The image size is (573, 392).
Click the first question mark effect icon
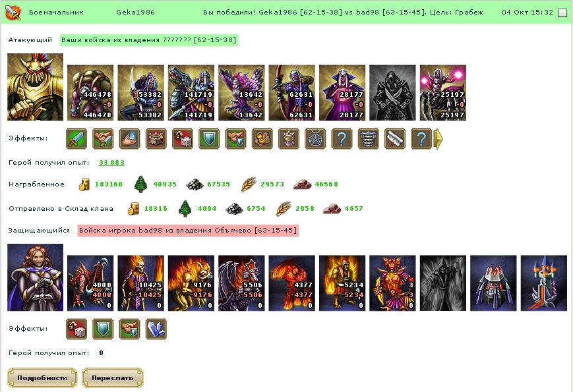click(x=342, y=139)
